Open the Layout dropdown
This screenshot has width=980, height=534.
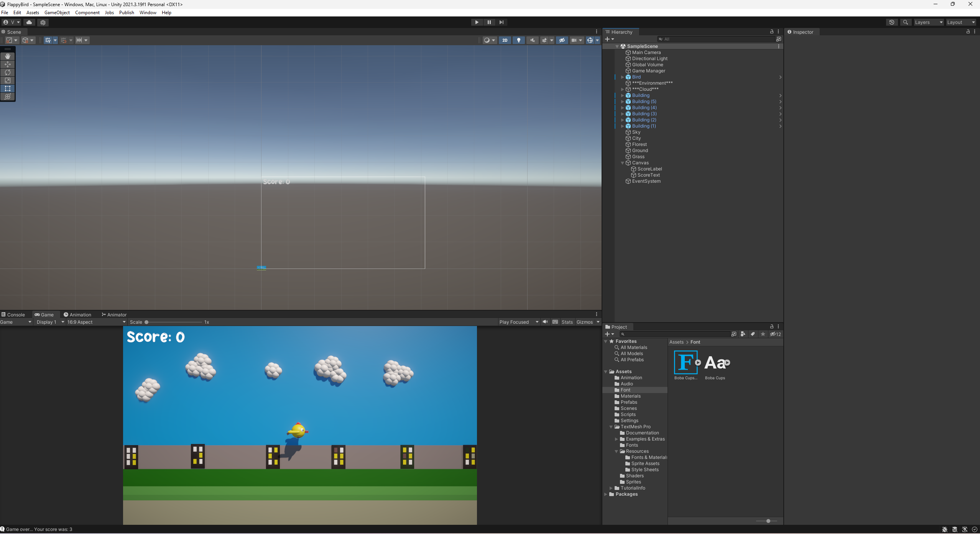[x=960, y=22]
